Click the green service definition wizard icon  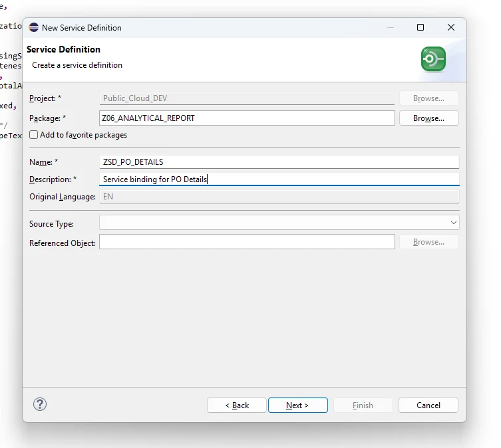tap(433, 59)
